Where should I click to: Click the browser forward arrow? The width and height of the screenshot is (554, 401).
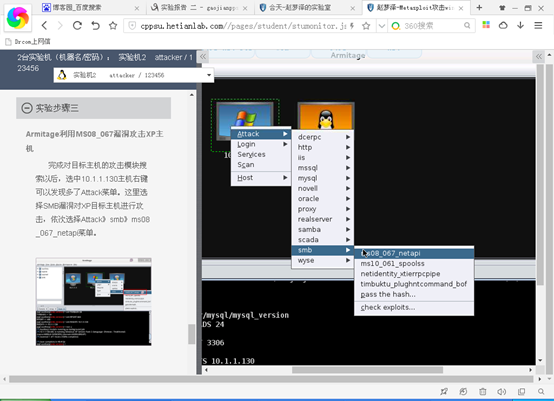tap(60, 25)
